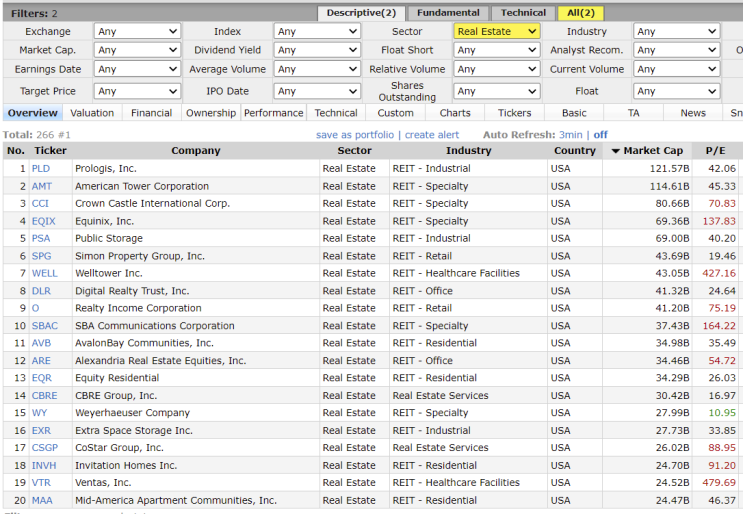The width and height of the screenshot is (743, 514).
Task: Open the Sector dropdown set to Real Estate
Action: [496, 31]
